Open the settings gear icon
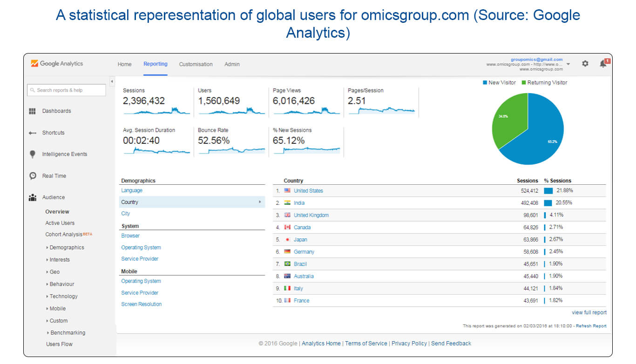This screenshot has width=636, height=364. pyautogui.click(x=585, y=64)
